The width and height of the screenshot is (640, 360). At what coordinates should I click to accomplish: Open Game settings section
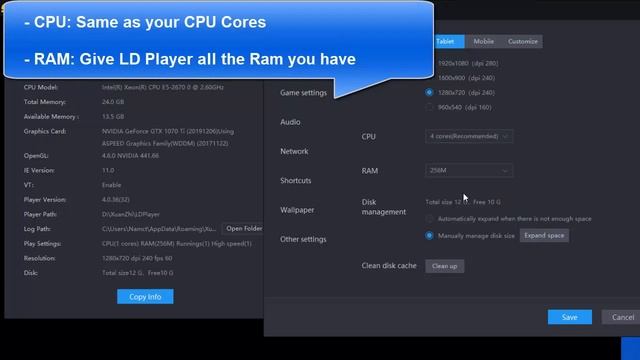point(303,93)
